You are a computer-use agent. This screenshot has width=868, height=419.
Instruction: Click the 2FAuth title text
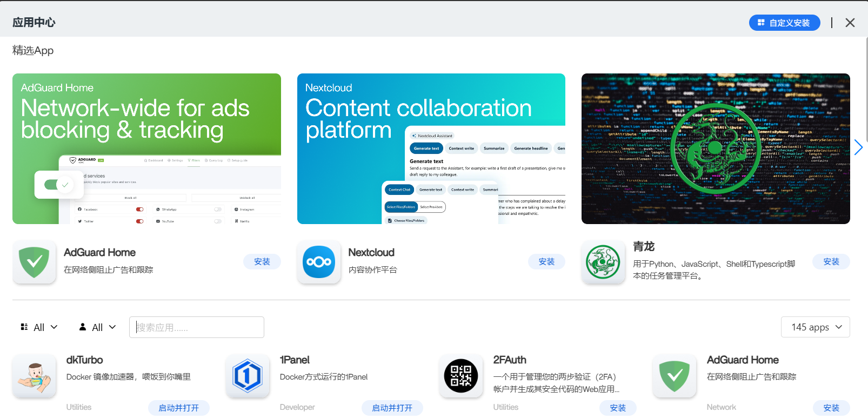coord(510,360)
